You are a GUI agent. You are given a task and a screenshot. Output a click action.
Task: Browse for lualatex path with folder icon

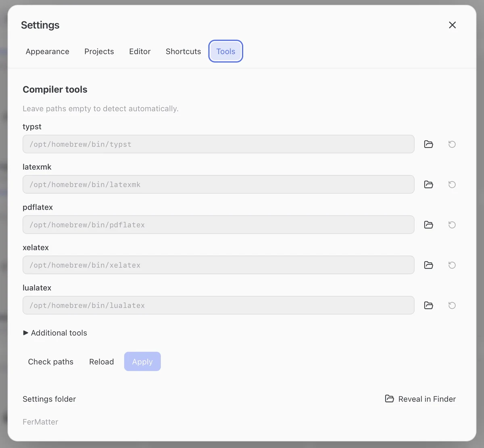pyautogui.click(x=428, y=306)
